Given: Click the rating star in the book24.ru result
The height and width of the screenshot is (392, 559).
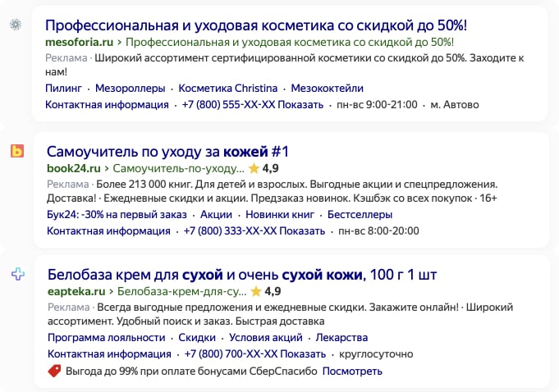Looking at the screenshot, I should 254,168.
